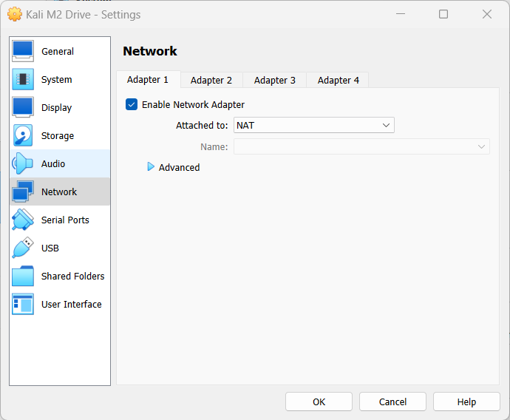This screenshot has height=420, width=510.
Task: Click the VirtualBox gear icon in title bar
Action: [x=15, y=14]
